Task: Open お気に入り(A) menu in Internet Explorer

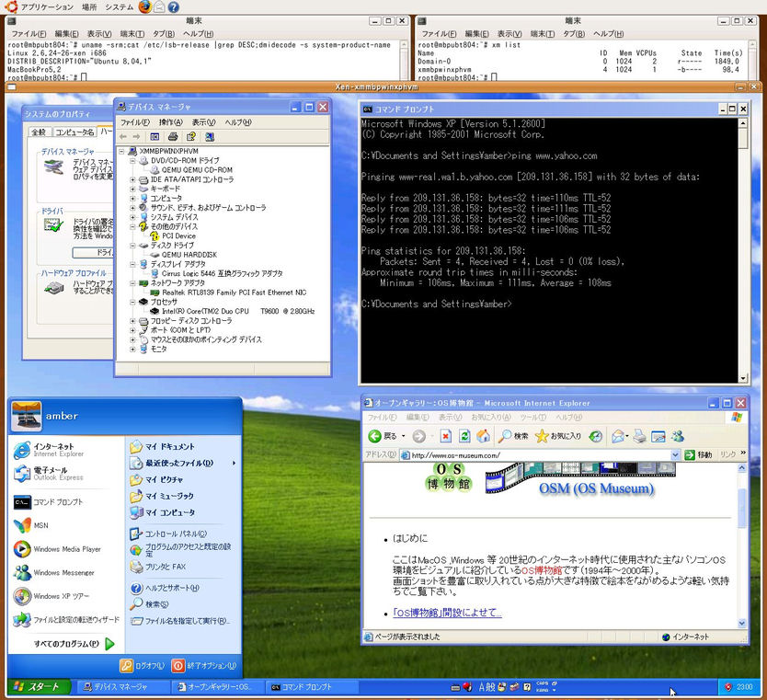Action: coord(490,417)
